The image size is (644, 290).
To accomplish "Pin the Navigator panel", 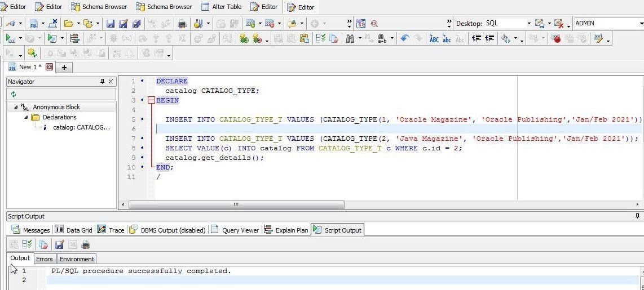I will click(x=102, y=82).
